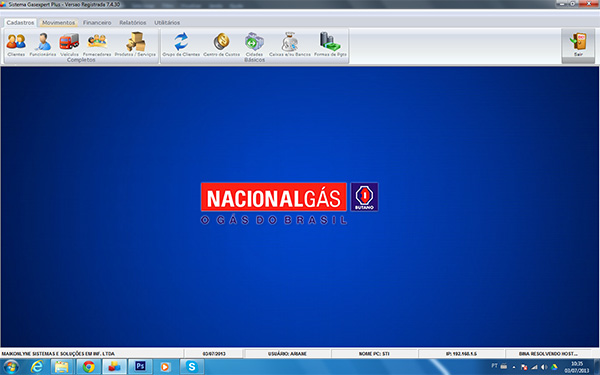Open Grupo de Clientes icon
Image resolution: width=600 pixels, height=375 pixels.
point(181,44)
